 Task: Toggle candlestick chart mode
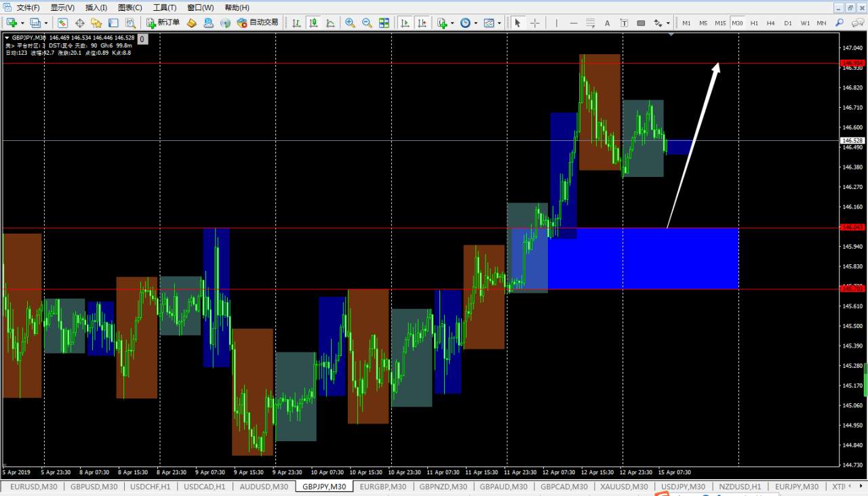pos(313,23)
